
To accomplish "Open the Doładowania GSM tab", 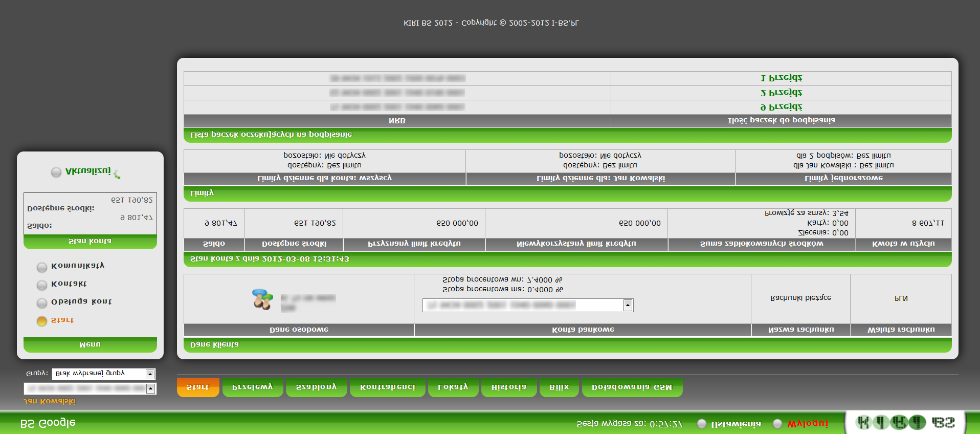I will [x=632, y=387].
